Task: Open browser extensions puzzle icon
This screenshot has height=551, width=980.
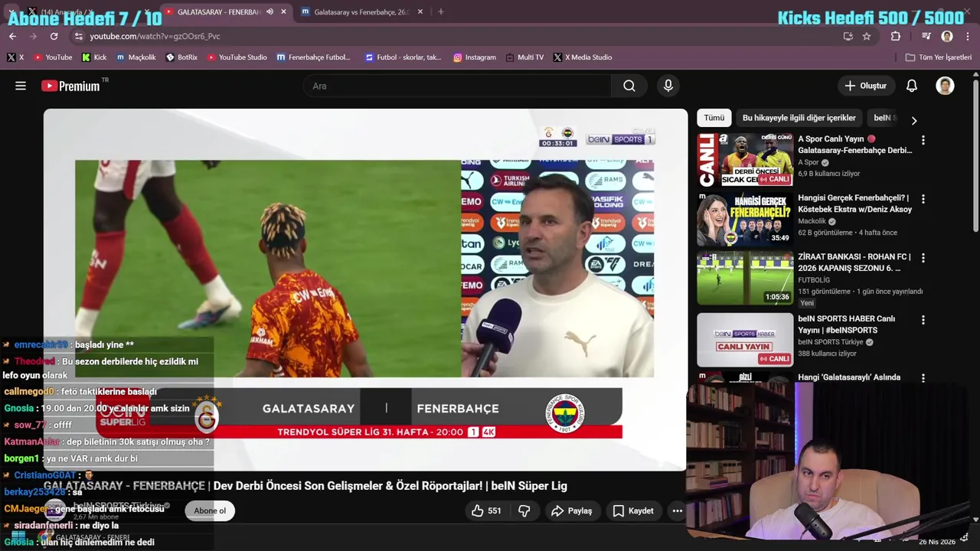Action: coord(896,36)
